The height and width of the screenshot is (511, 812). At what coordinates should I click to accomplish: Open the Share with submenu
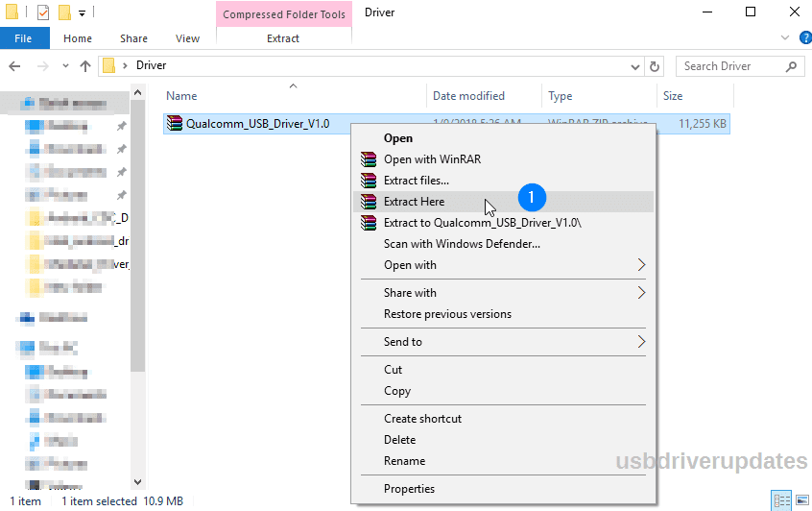tap(503, 293)
